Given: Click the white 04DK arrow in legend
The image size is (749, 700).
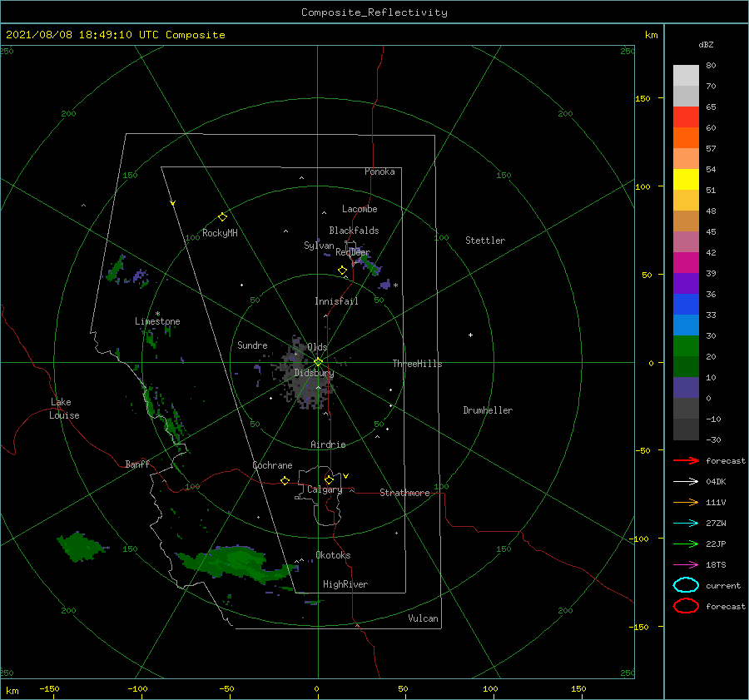Looking at the screenshot, I should 686,481.
